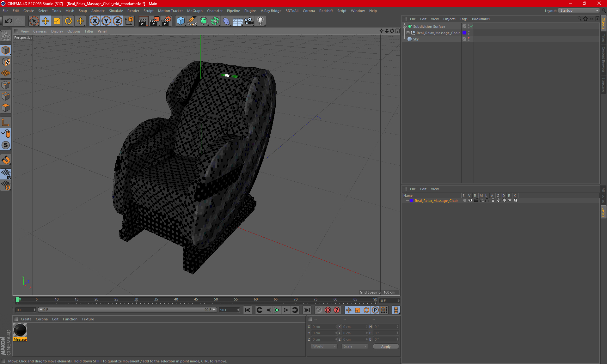The image size is (607, 364).
Task: Open the Layout Startup dropdown
Action: [579, 10]
